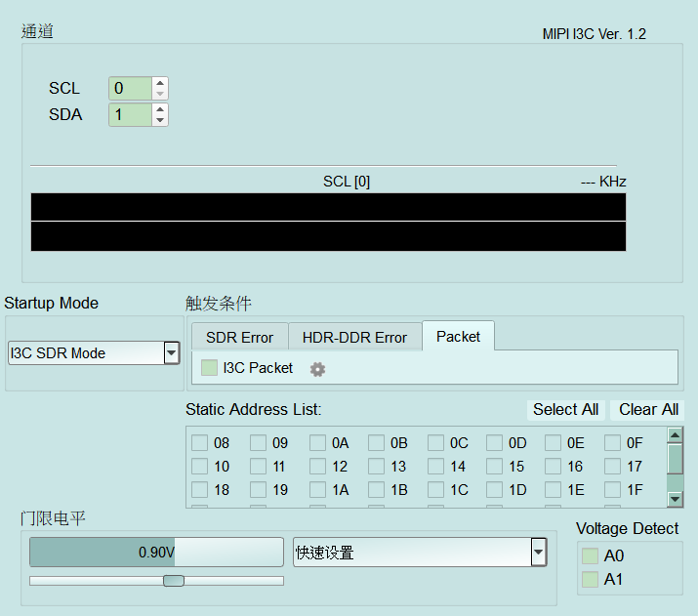The height and width of the screenshot is (616, 698).
Task: Check static address 16
Action: pos(553,467)
